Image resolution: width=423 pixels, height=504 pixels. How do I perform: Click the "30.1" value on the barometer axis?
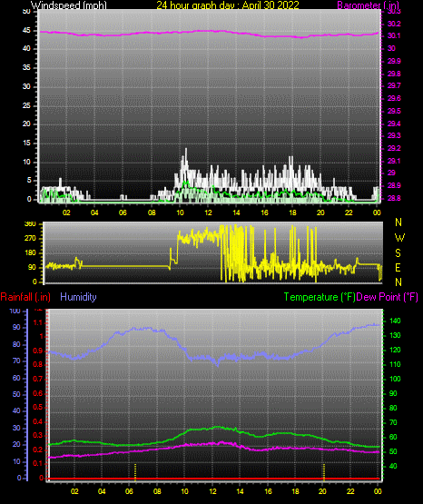pyautogui.click(x=394, y=36)
